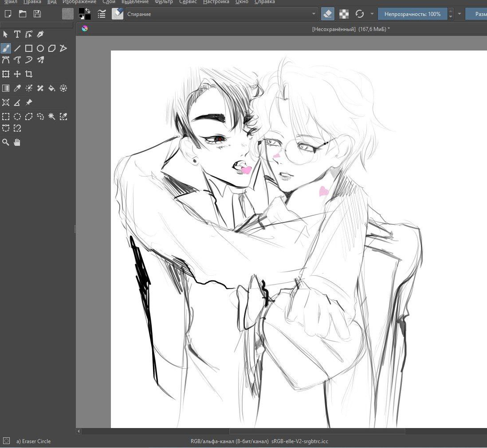Image resolution: width=487 pixels, height=448 pixels.
Task: Select the Contiguous Selection magic wand tool
Action: 51,117
